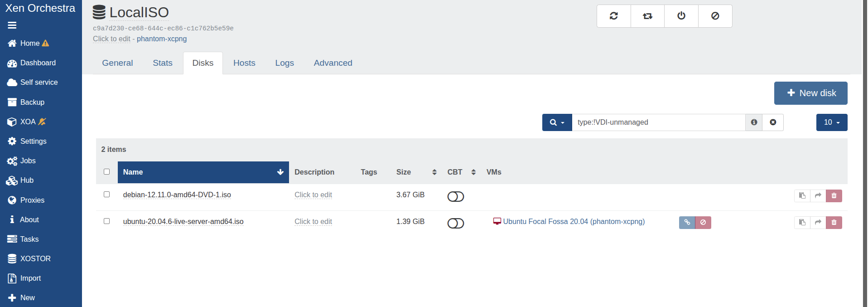Viewport: 868px width, 307px height.
Task: Open the search filter presets dropdown
Action: click(x=557, y=122)
